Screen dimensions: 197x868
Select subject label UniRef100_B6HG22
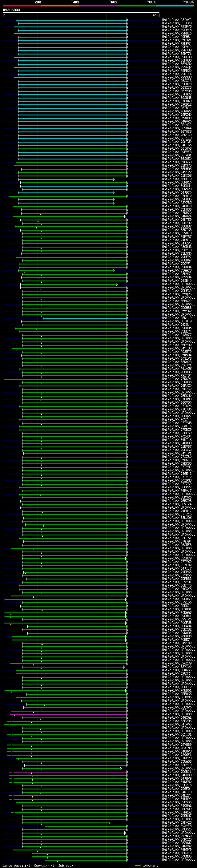pyautogui.click(x=177, y=301)
